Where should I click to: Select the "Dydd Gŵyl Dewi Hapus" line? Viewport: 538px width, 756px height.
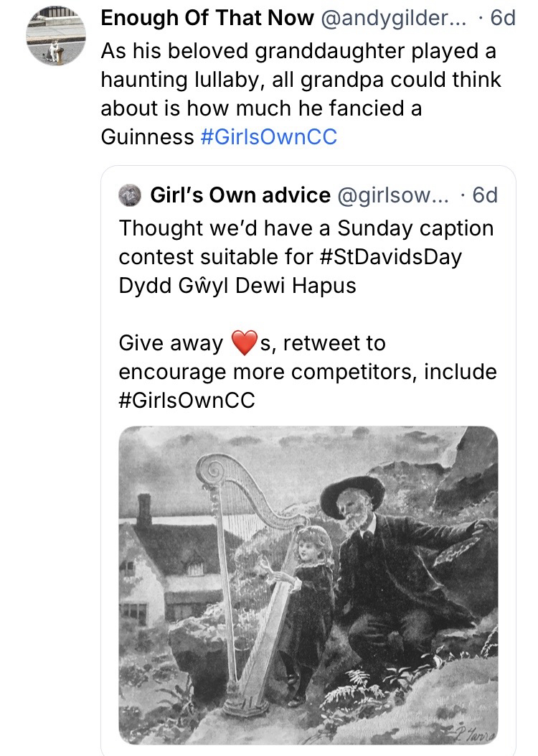237,284
